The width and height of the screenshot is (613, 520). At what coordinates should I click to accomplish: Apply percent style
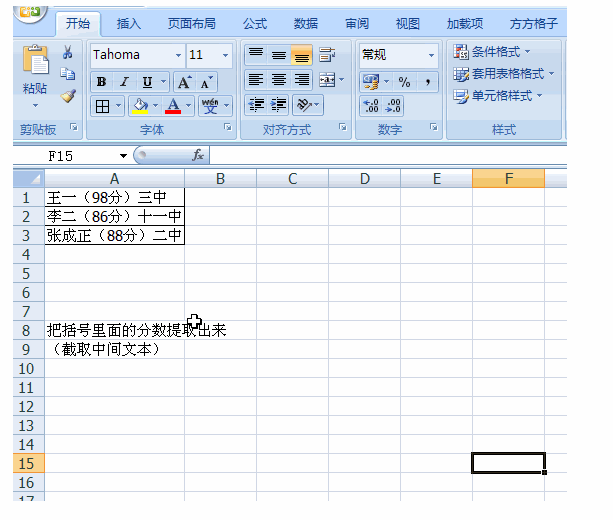point(404,82)
